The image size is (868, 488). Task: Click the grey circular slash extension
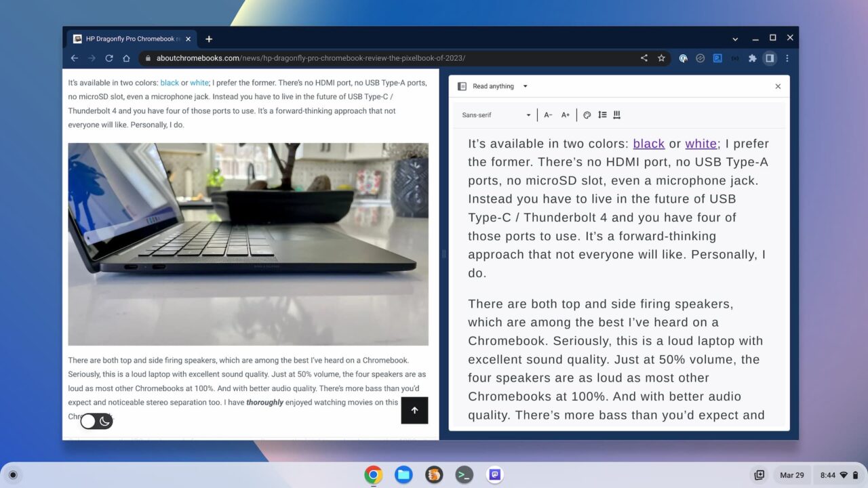click(701, 58)
